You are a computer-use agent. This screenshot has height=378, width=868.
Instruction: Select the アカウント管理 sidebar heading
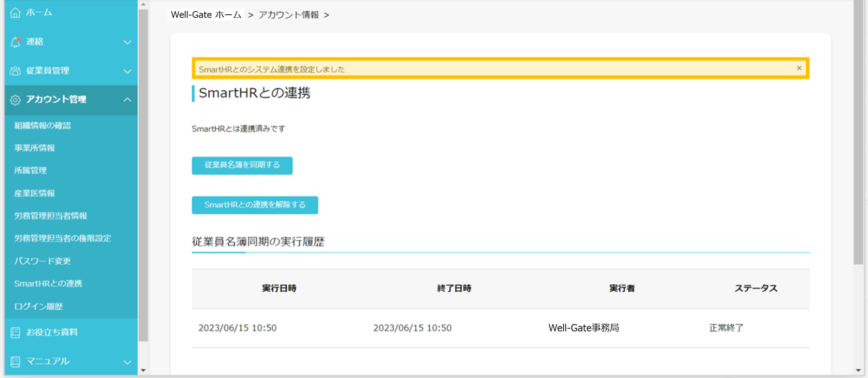coord(56,99)
